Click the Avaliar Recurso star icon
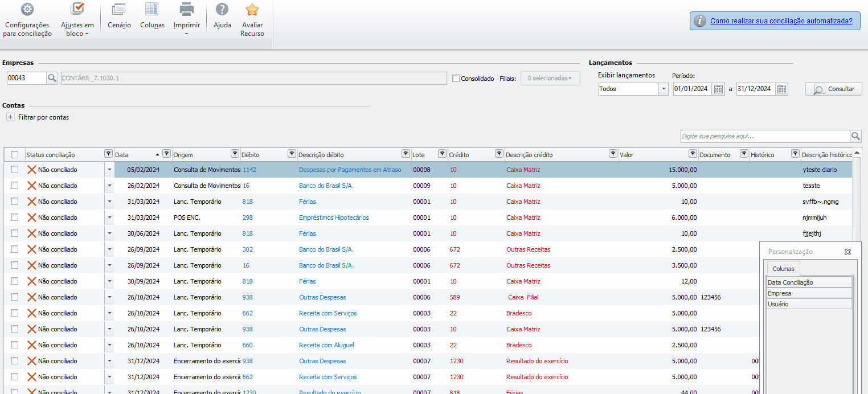This screenshot has height=394, width=868. [x=252, y=10]
